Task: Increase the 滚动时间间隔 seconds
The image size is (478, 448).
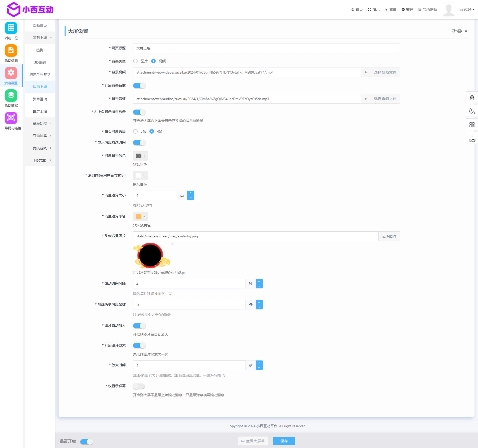Action: [259, 281]
